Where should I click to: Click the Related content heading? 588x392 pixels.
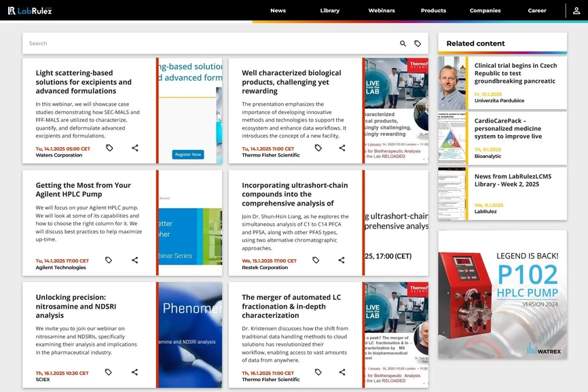(475, 43)
